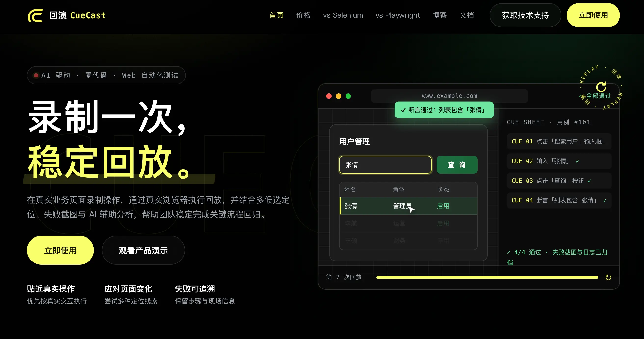Click the 录制一次, headline text
The image size is (644, 339).
tap(107, 117)
